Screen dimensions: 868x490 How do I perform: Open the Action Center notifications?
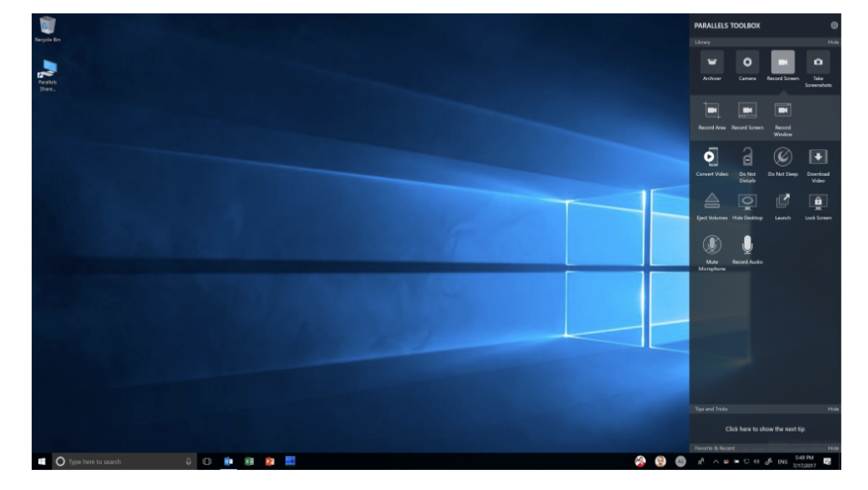[x=827, y=461]
